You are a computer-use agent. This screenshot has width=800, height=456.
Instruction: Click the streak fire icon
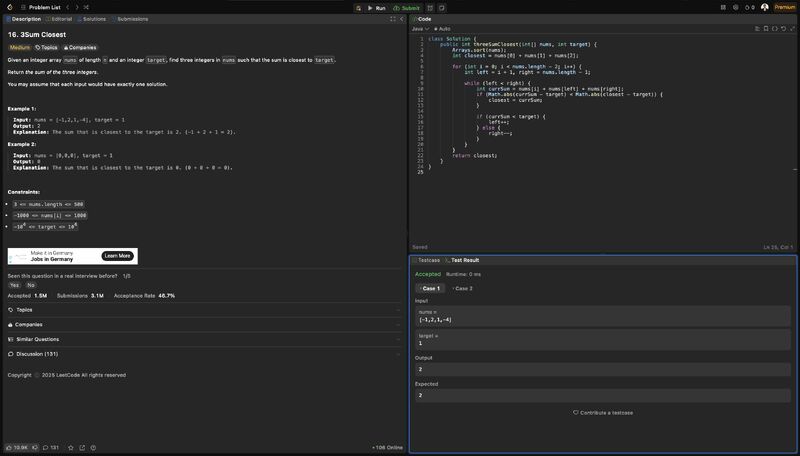click(748, 7)
